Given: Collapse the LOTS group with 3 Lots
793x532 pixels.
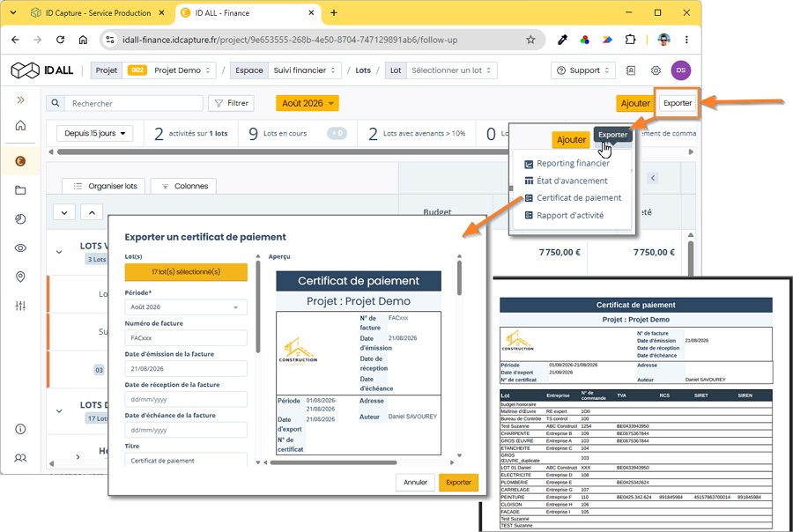Looking at the screenshot, I should 59,252.
